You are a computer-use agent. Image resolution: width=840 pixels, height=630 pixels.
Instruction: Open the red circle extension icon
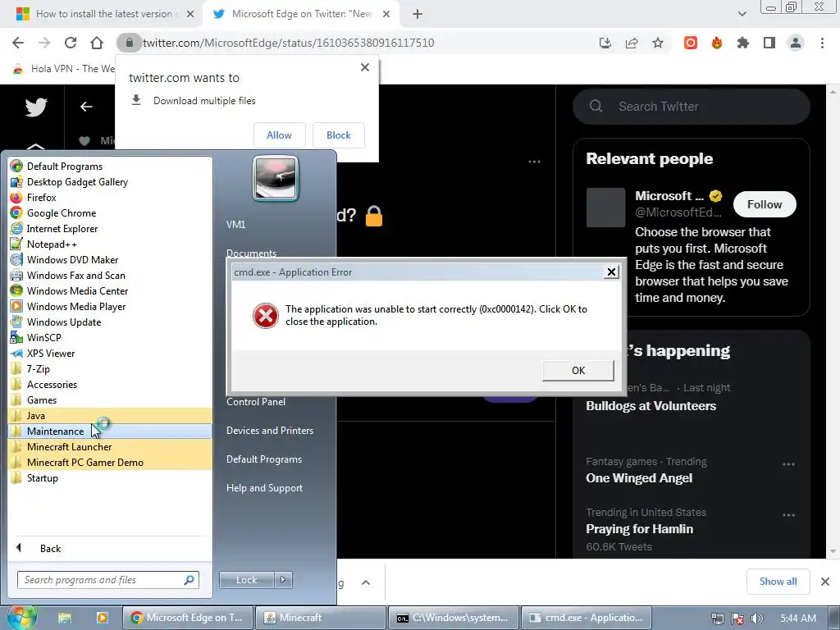[691, 43]
